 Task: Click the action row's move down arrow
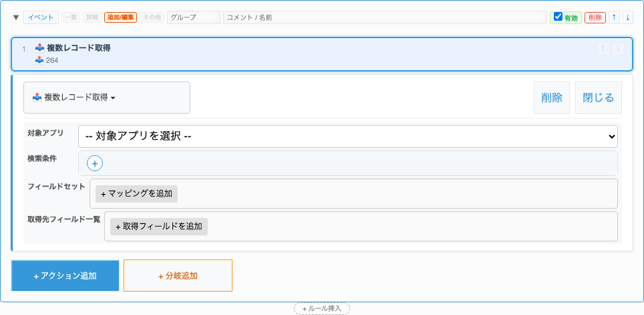(x=618, y=49)
